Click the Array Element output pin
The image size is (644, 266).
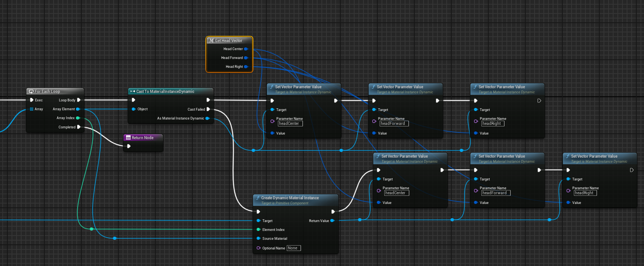78,109
